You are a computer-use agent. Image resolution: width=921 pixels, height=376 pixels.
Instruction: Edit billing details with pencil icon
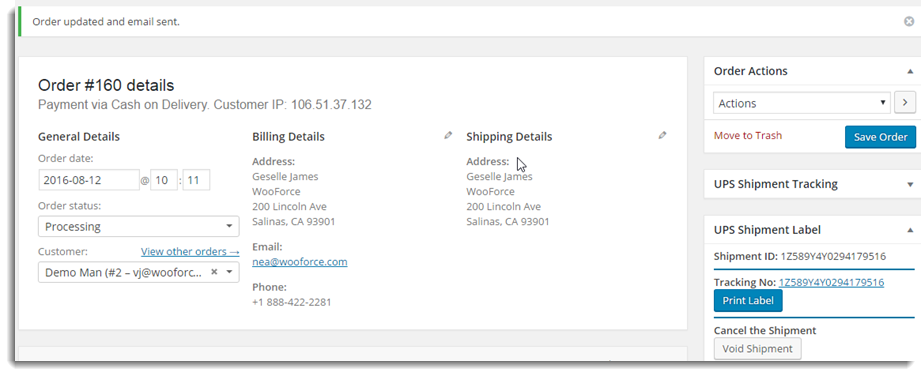coord(448,135)
